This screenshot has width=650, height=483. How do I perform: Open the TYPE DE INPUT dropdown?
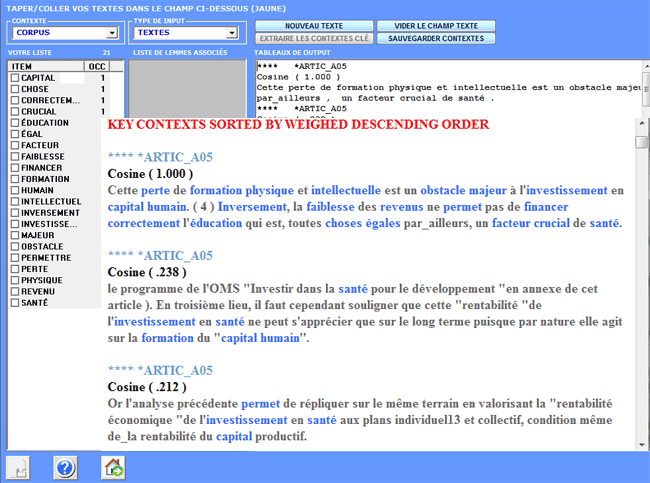tap(232, 33)
